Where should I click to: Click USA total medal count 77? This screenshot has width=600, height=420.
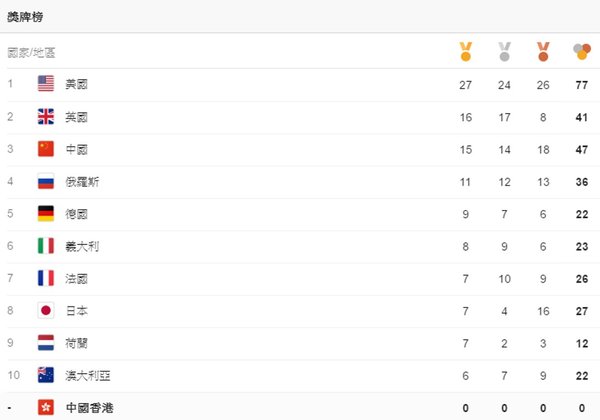pyautogui.click(x=582, y=85)
